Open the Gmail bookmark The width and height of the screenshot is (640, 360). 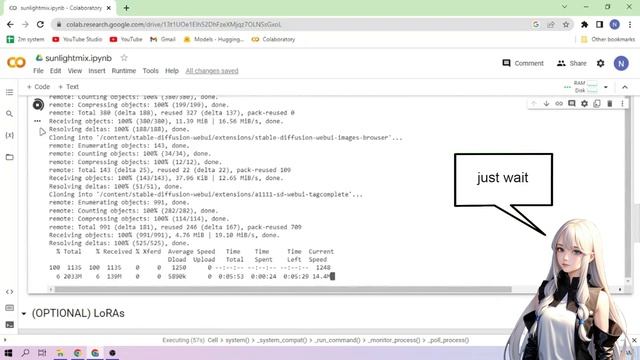pyautogui.click(x=162, y=39)
